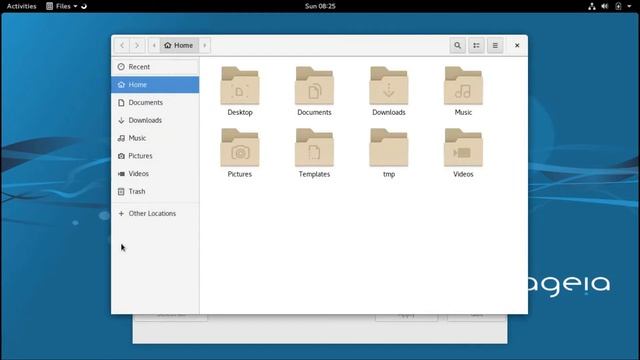This screenshot has width=640, height=360.
Task: Open the system menu dropdown arrow
Action: click(x=629, y=6)
